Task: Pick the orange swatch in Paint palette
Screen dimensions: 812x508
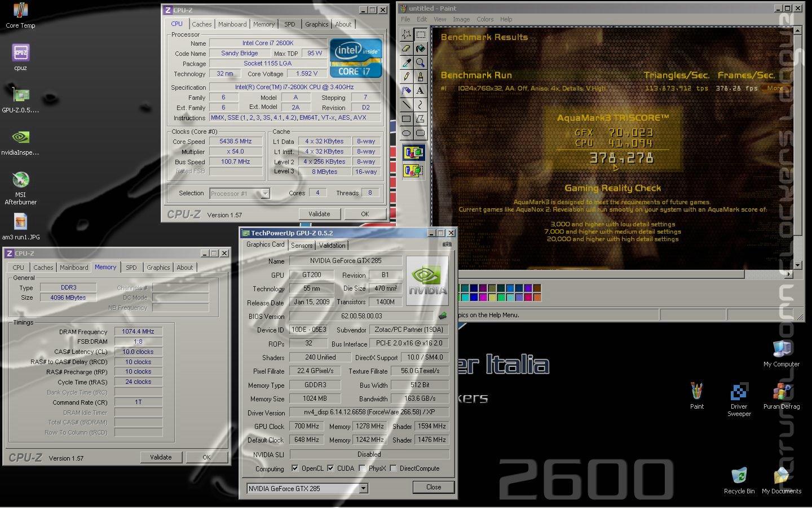Action: click(x=537, y=297)
